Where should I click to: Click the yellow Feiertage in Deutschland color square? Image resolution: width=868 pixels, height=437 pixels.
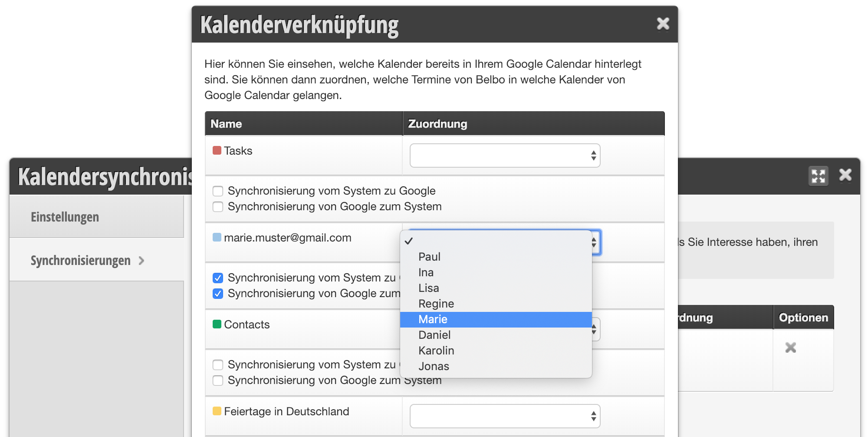click(217, 411)
